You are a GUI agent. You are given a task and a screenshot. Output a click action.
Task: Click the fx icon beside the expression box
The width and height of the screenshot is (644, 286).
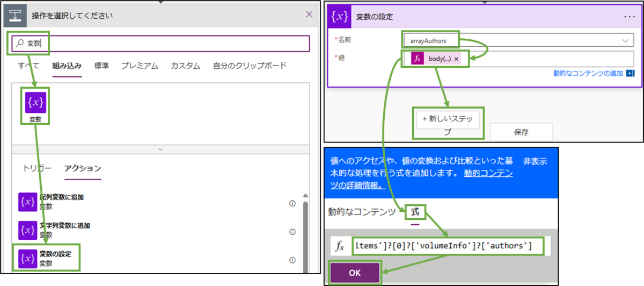click(340, 246)
